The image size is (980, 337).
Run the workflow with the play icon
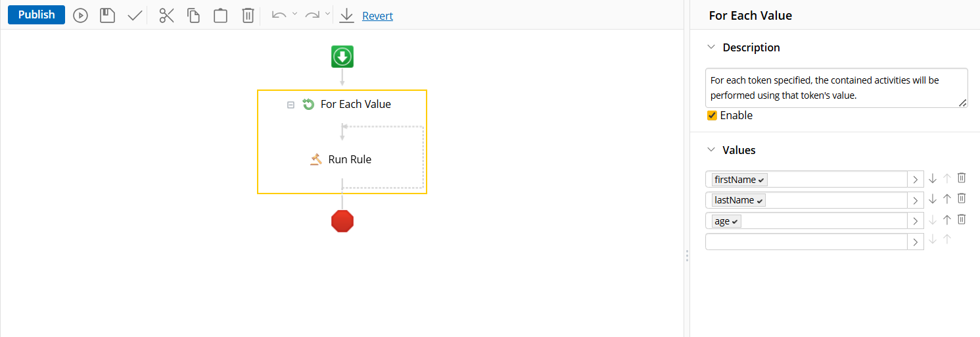pos(80,16)
